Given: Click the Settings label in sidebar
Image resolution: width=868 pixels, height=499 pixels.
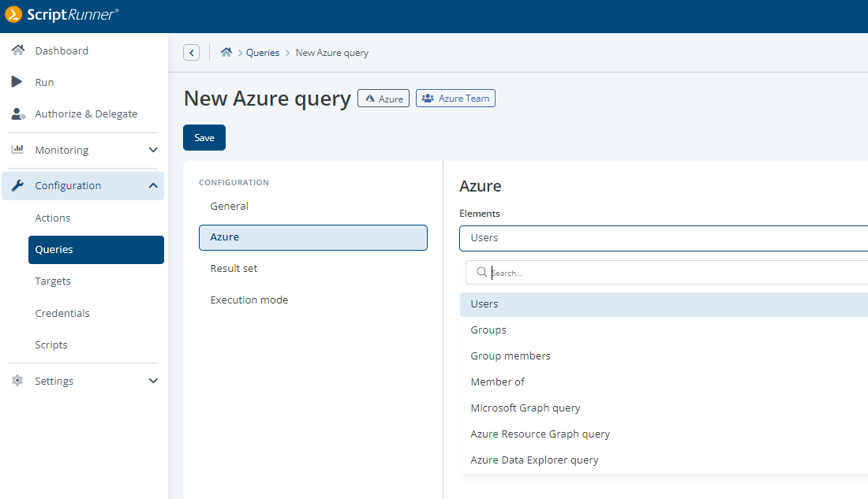Looking at the screenshot, I should click(x=54, y=382).
